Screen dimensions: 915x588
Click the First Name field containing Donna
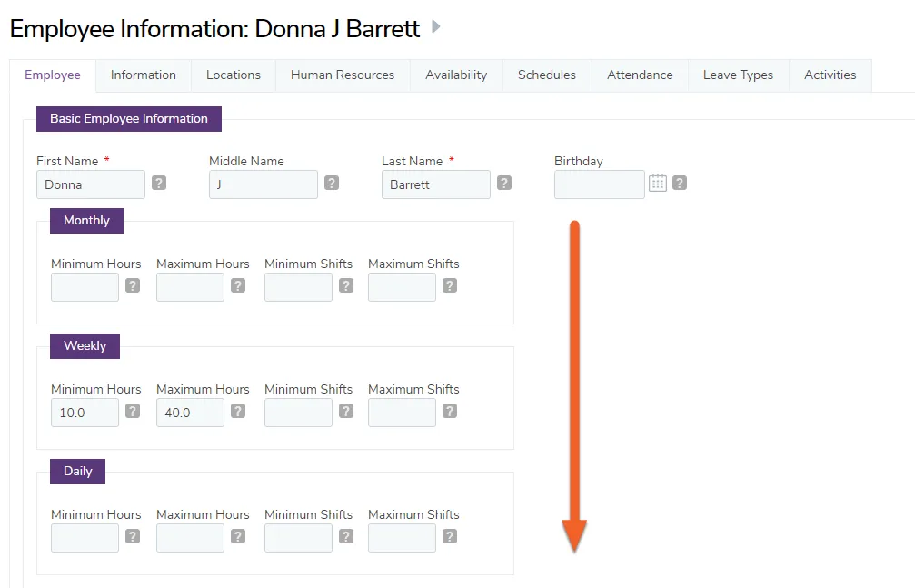pos(91,184)
